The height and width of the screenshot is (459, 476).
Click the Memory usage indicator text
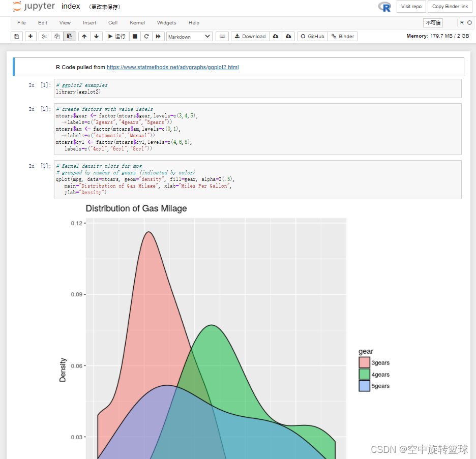point(437,36)
